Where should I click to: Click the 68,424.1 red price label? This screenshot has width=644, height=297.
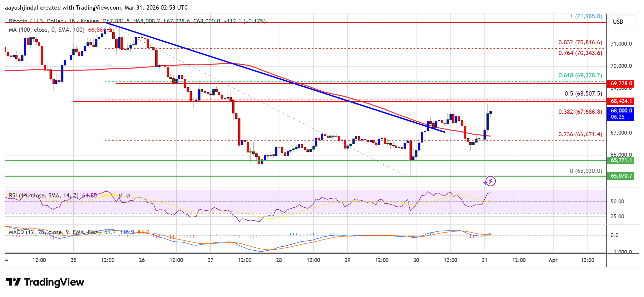point(620,101)
